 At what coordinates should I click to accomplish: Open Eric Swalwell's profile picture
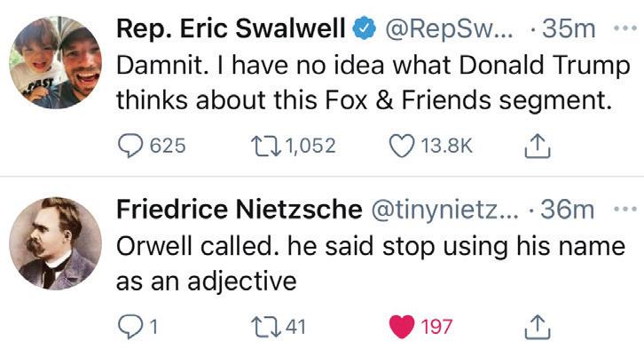[56, 62]
